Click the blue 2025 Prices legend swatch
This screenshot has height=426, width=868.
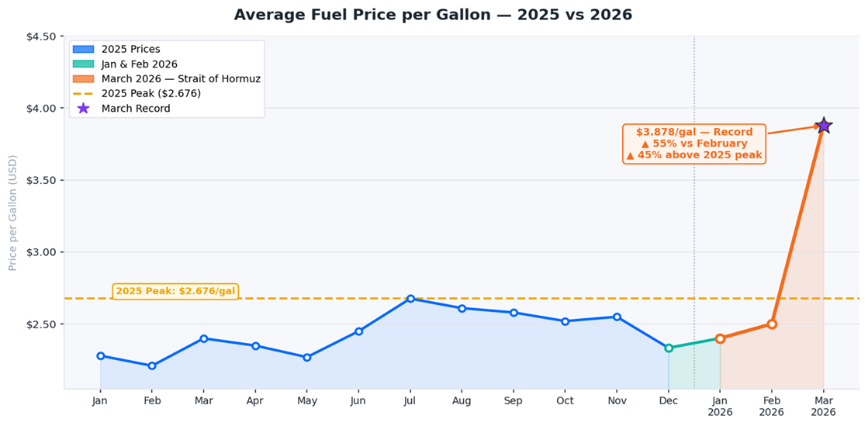83,50
